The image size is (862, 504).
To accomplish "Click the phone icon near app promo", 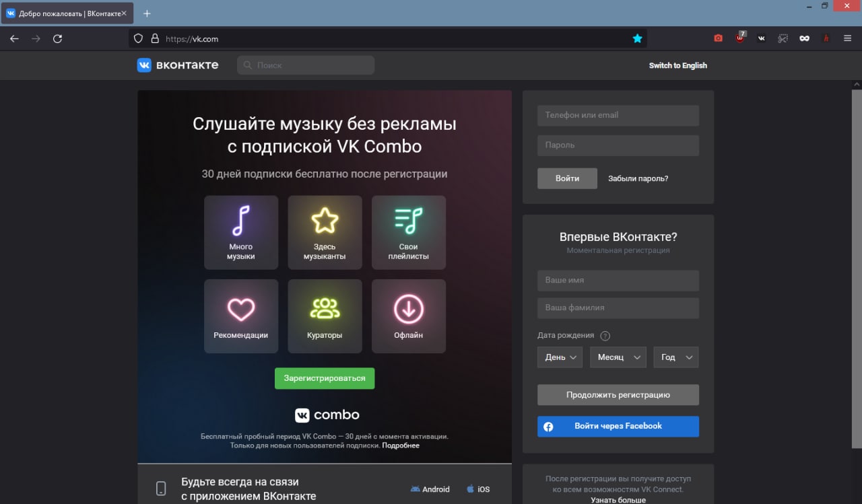I will click(161, 489).
